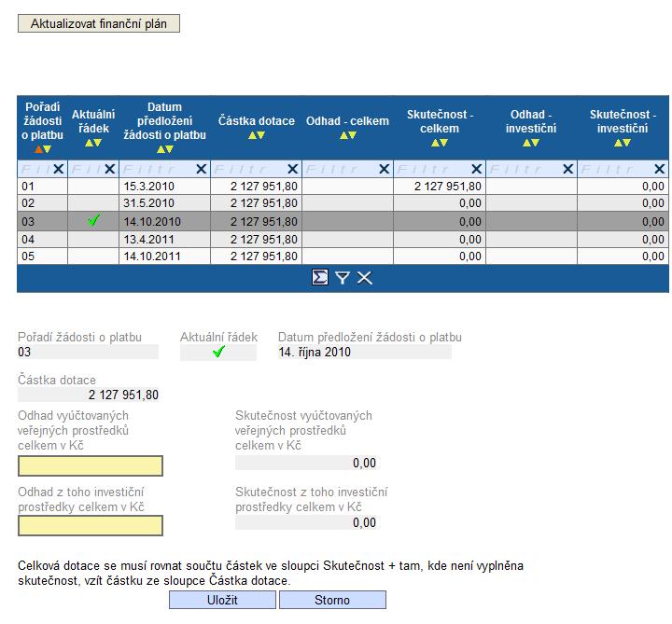The image size is (672, 624).
Task: Click the sum (Σ) icon in table footer
Action: [x=320, y=278]
